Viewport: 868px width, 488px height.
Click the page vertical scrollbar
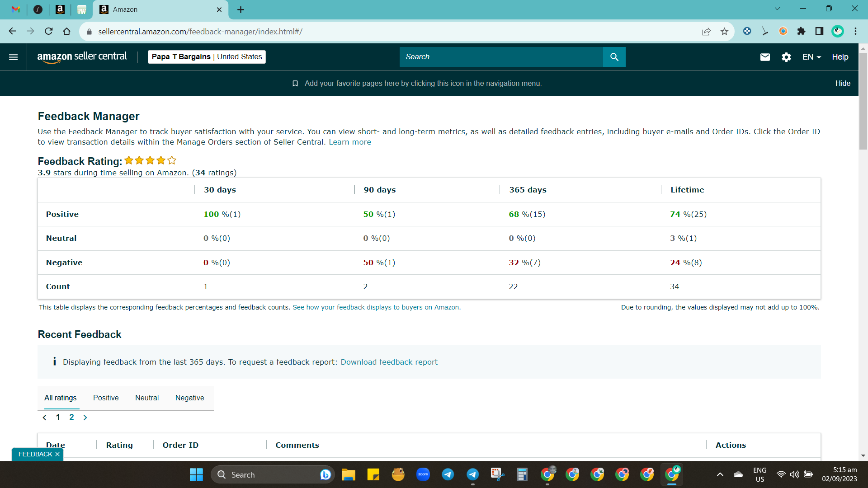coord(863,101)
